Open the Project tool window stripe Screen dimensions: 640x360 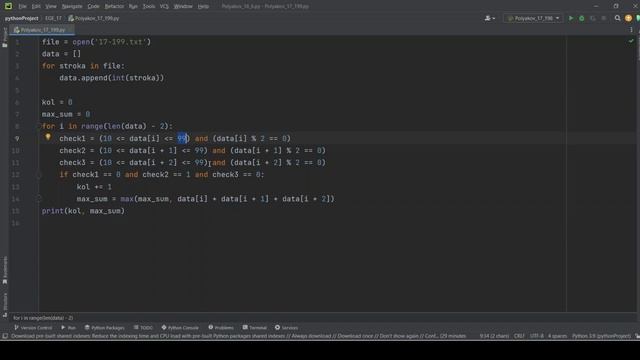pyautogui.click(x=5, y=38)
